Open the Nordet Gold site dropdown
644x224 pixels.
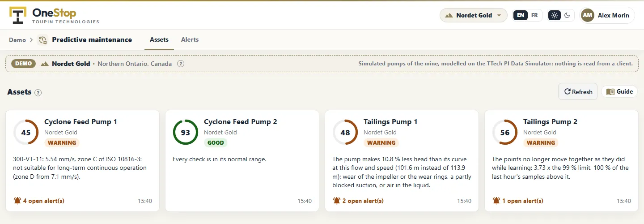tap(474, 15)
